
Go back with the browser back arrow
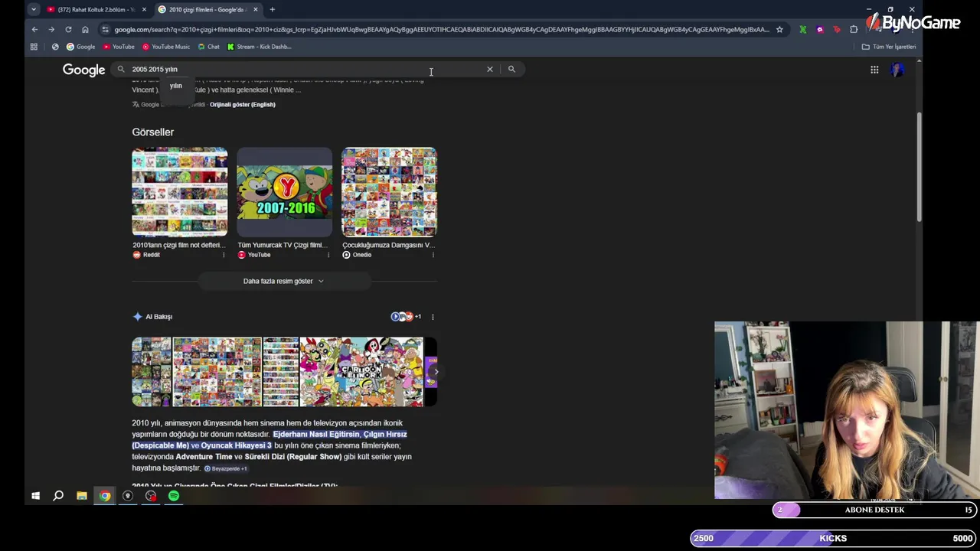[x=34, y=29]
